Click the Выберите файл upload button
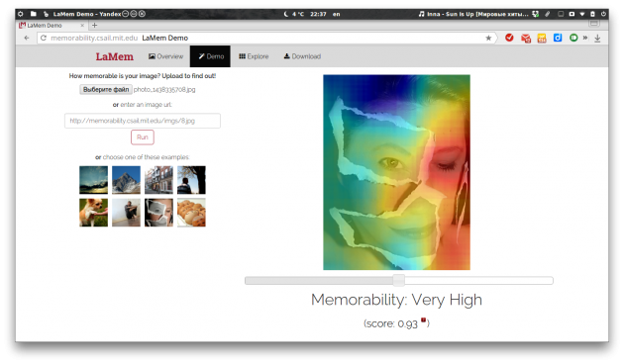Viewport: 624px width, 364px height. pos(106,89)
